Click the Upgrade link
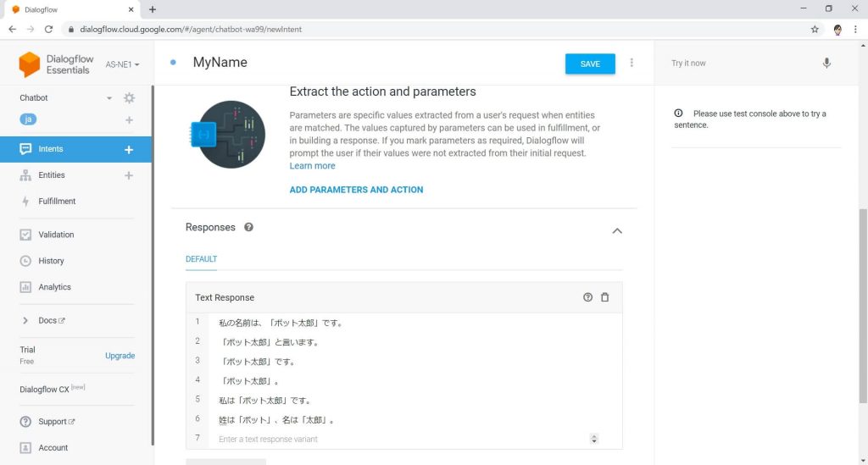Image resolution: width=868 pixels, height=465 pixels. click(x=120, y=356)
